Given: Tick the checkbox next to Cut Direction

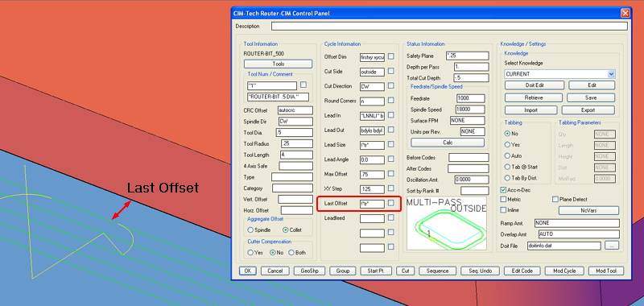Looking at the screenshot, I should 391,86.
